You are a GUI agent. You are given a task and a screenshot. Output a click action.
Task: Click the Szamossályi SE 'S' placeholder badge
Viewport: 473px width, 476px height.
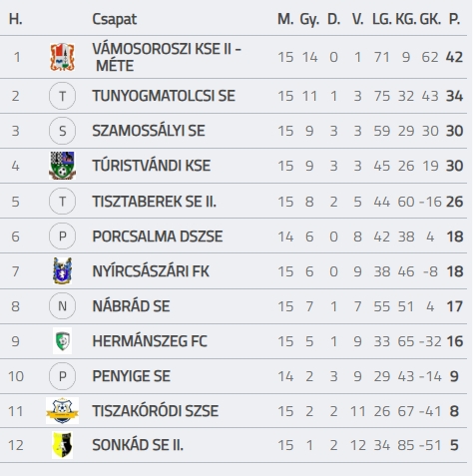pyautogui.click(x=62, y=131)
